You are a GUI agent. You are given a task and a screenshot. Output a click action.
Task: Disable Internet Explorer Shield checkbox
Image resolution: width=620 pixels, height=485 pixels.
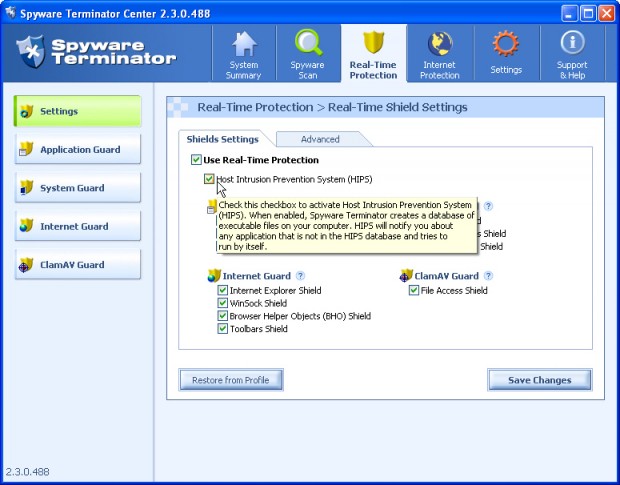click(223, 291)
